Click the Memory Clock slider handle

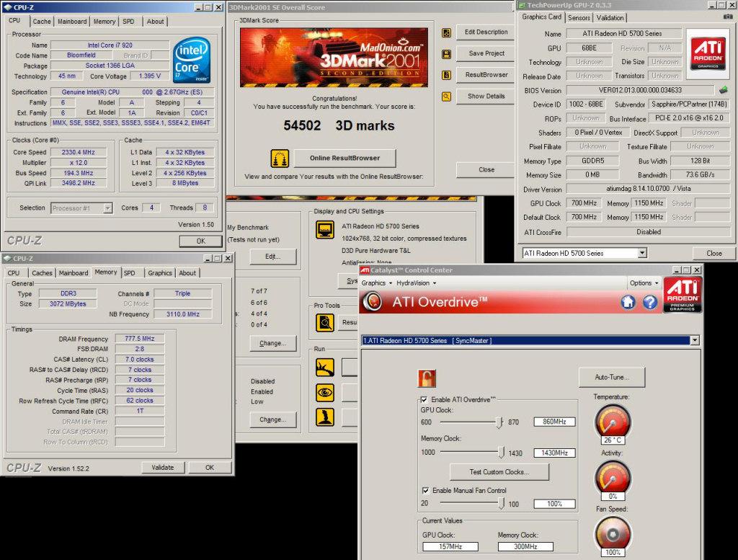501,453
